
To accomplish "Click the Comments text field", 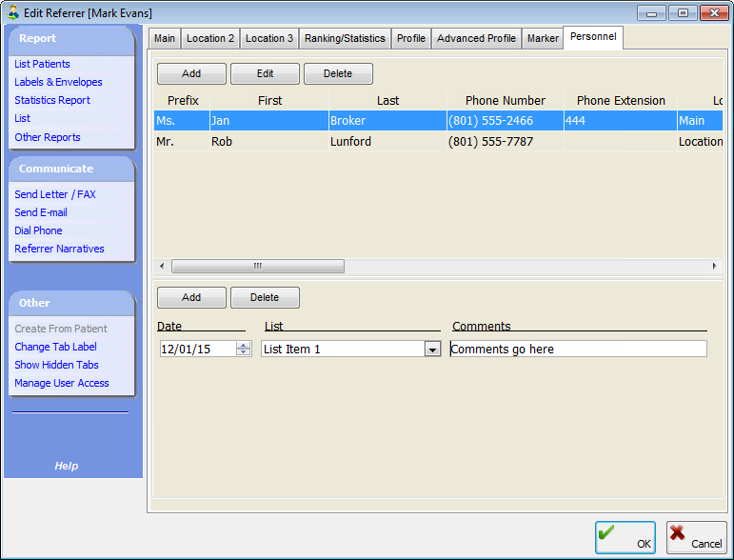I will 578,350.
